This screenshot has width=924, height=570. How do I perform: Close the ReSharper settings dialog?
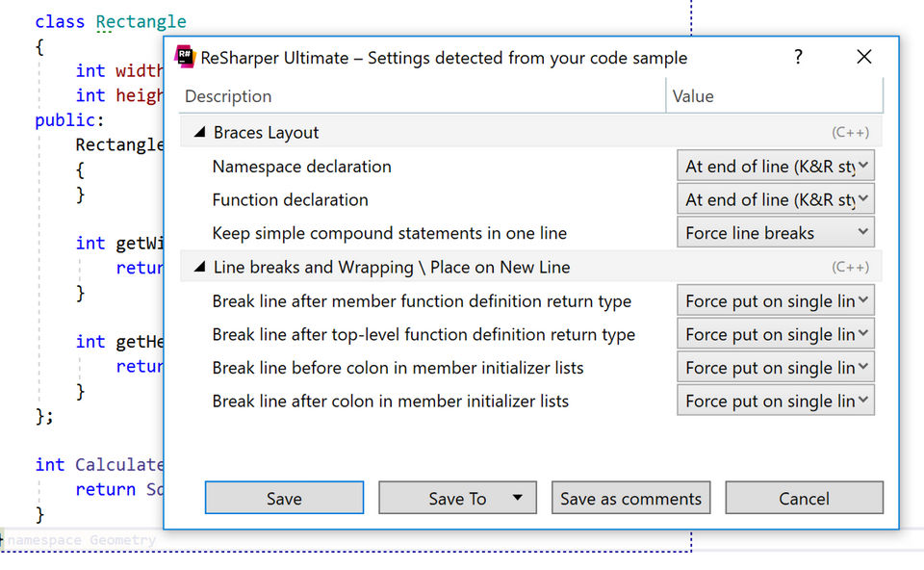(x=863, y=57)
